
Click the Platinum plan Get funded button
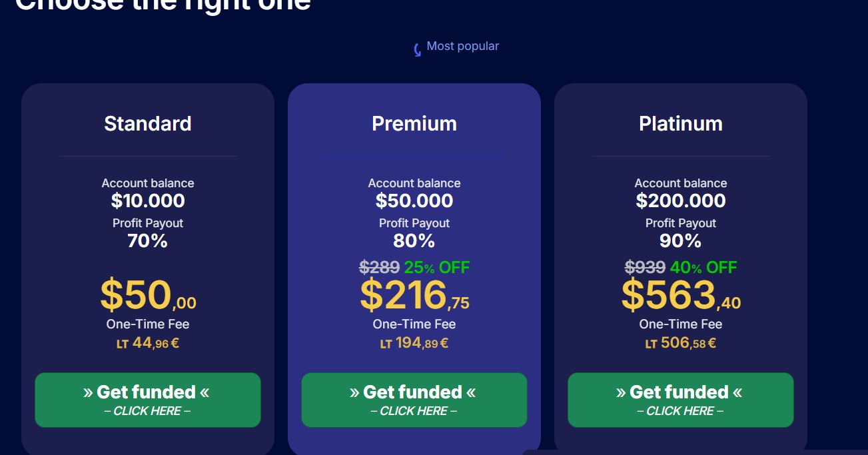pyautogui.click(x=681, y=400)
